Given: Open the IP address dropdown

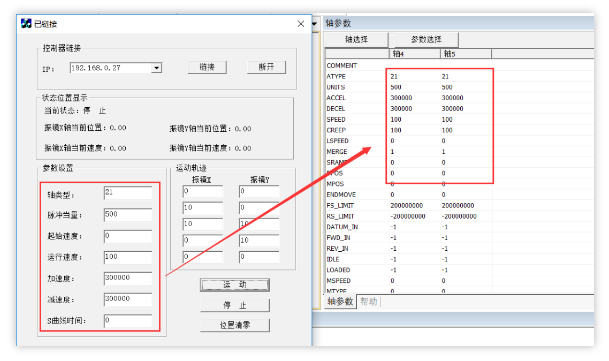Looking at the screenshot, I should click(x=157, y=68).
